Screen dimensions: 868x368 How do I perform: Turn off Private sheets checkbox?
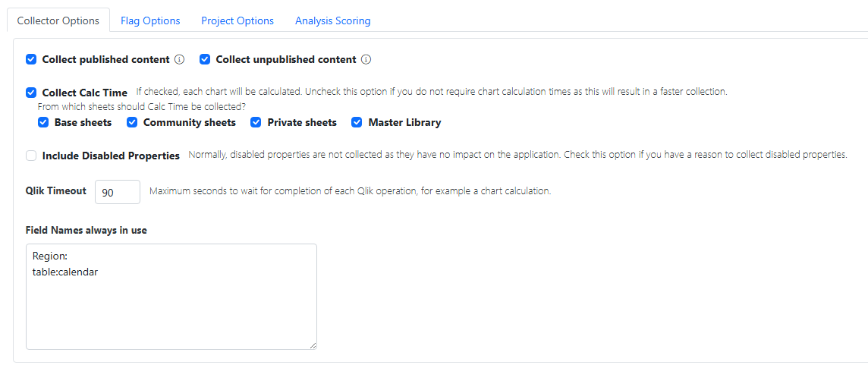[x=256, y=122]
